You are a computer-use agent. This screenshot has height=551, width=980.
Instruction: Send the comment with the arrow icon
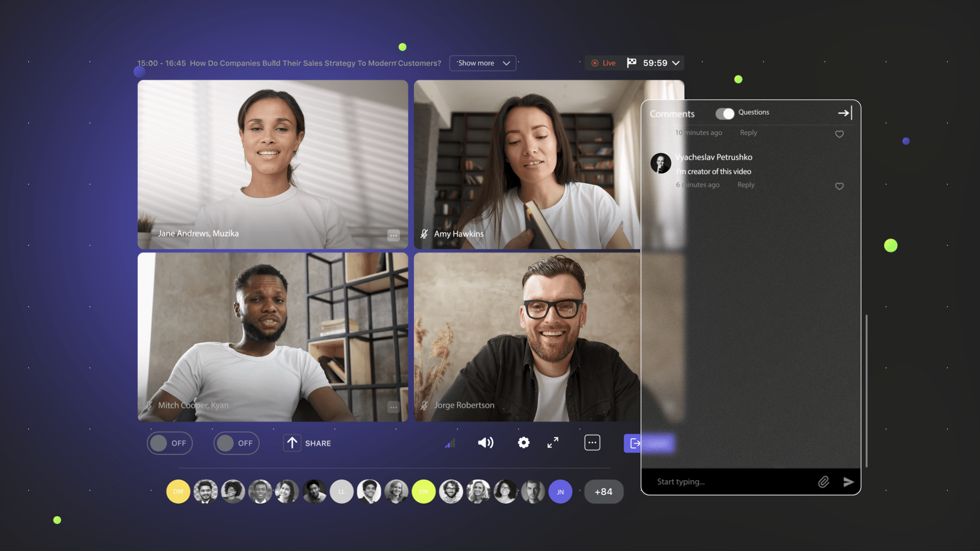(848, 482)
